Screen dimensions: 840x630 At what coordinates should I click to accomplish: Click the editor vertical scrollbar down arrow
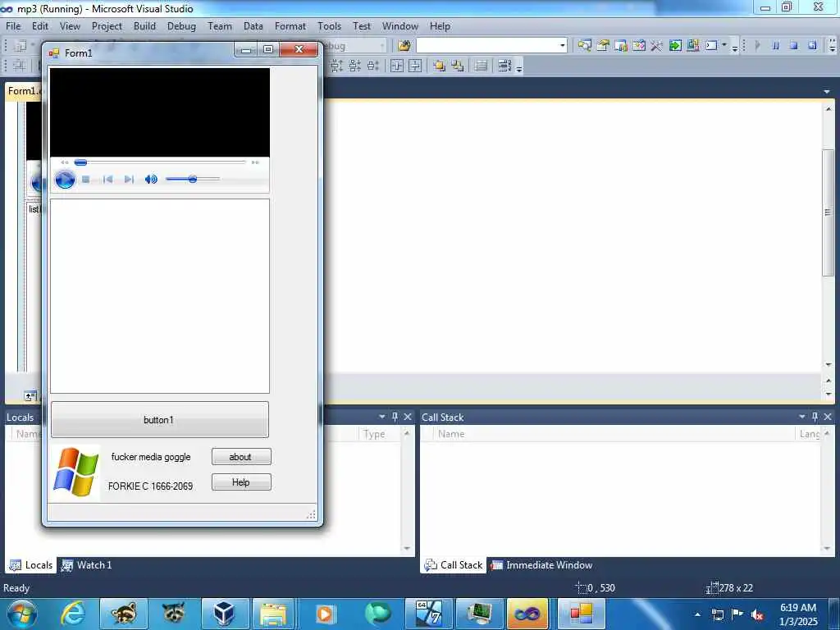pos(829,365)
